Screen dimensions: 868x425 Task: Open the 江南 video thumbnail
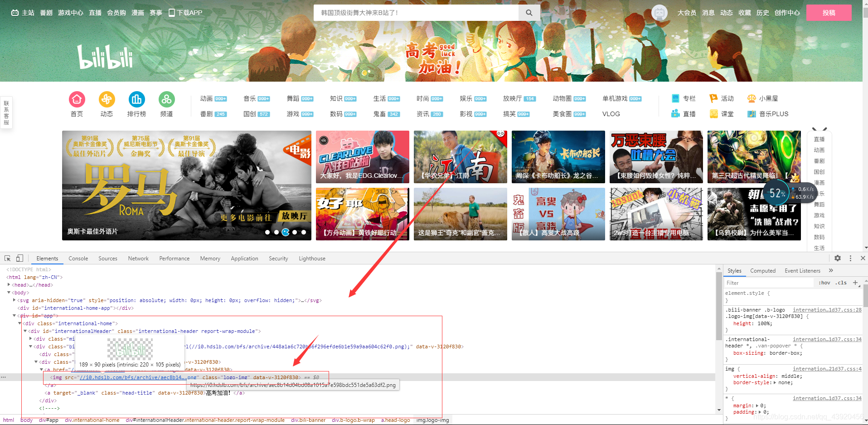pos(461,157)
